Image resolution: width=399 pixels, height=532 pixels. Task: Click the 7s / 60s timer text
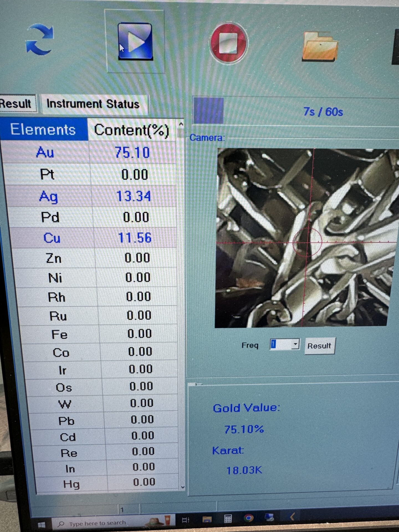click(x=323, y=112)
